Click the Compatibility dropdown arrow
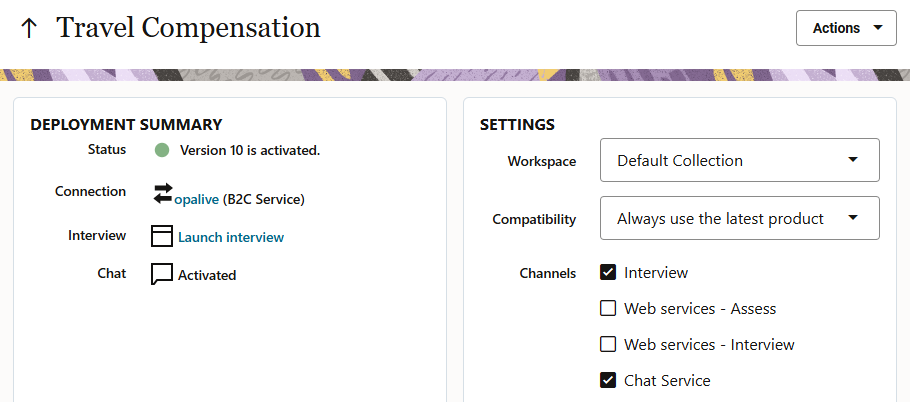910x402 pixels. pyautogui.click(x=852, y=218)
